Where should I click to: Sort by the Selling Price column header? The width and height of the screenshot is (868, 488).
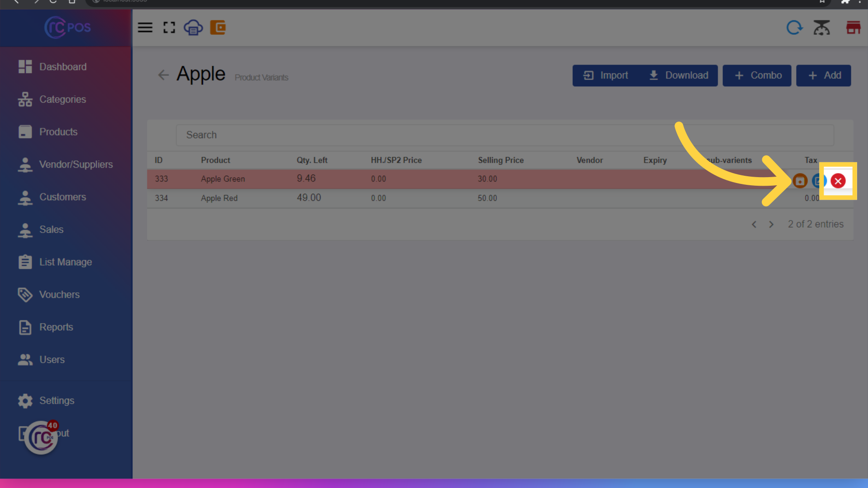[501, 160]
